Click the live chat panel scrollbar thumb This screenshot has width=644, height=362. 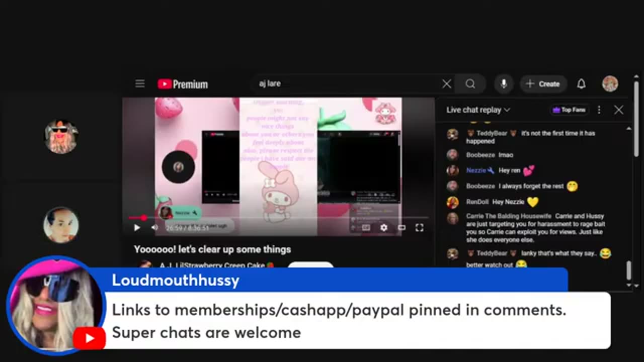click(628, 271)
